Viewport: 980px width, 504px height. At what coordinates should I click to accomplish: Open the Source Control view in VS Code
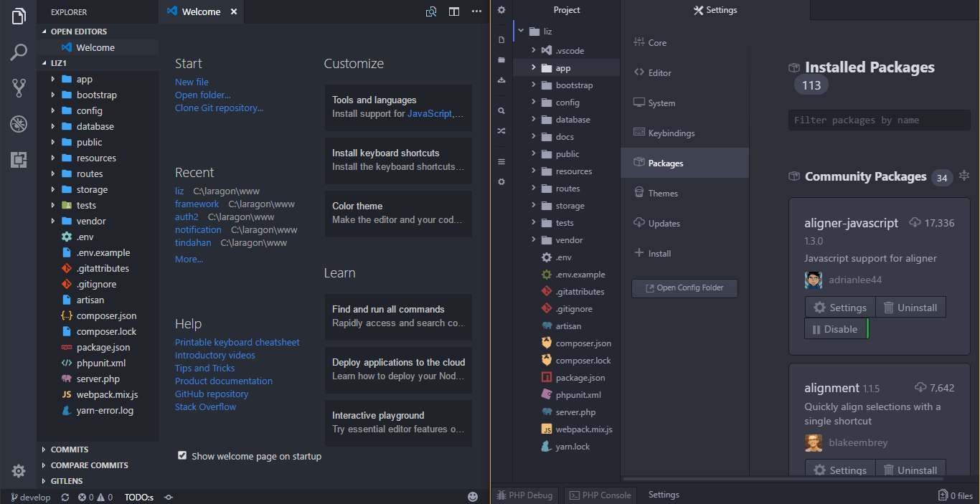19,88
